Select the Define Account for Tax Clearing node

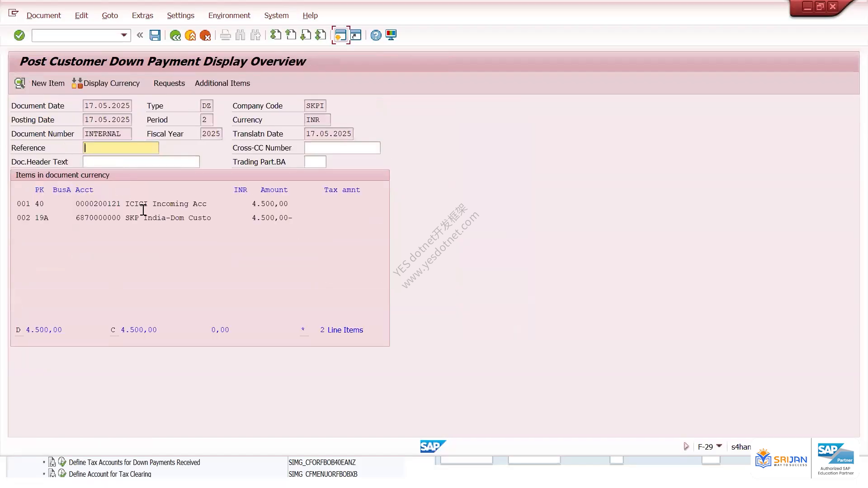110,474
